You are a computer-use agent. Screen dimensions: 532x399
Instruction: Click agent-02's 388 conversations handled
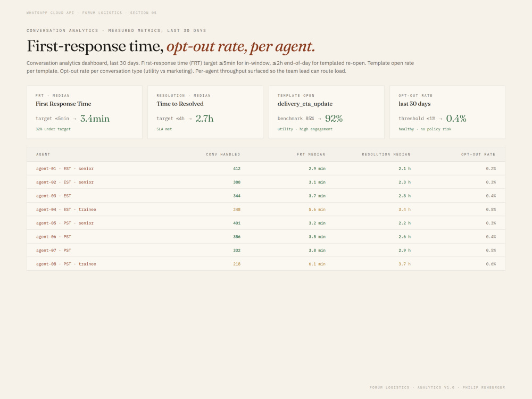237,182
